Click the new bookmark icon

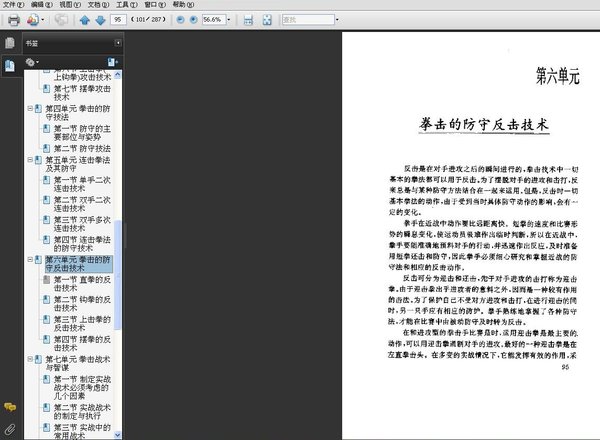point(112,62)
